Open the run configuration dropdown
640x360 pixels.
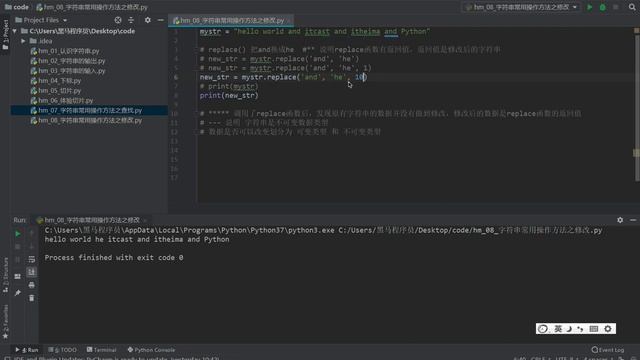(x=521, y=7)
